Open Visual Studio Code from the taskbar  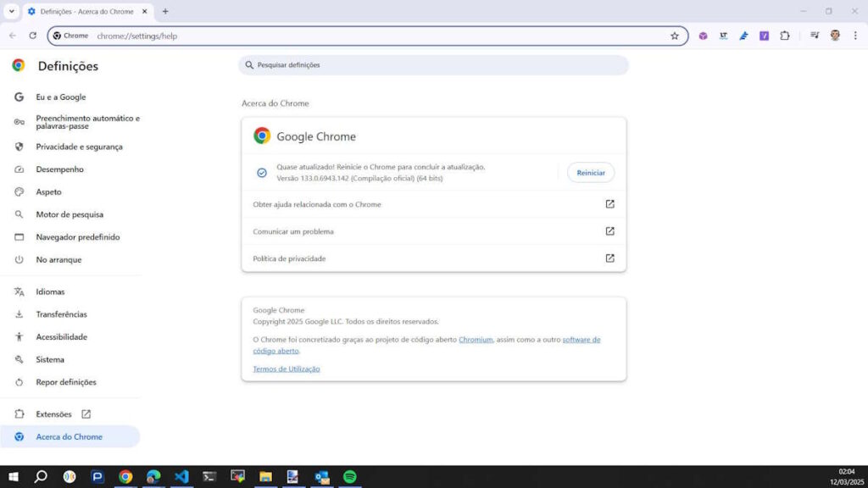pyautogui.click(x=181, y=477)
